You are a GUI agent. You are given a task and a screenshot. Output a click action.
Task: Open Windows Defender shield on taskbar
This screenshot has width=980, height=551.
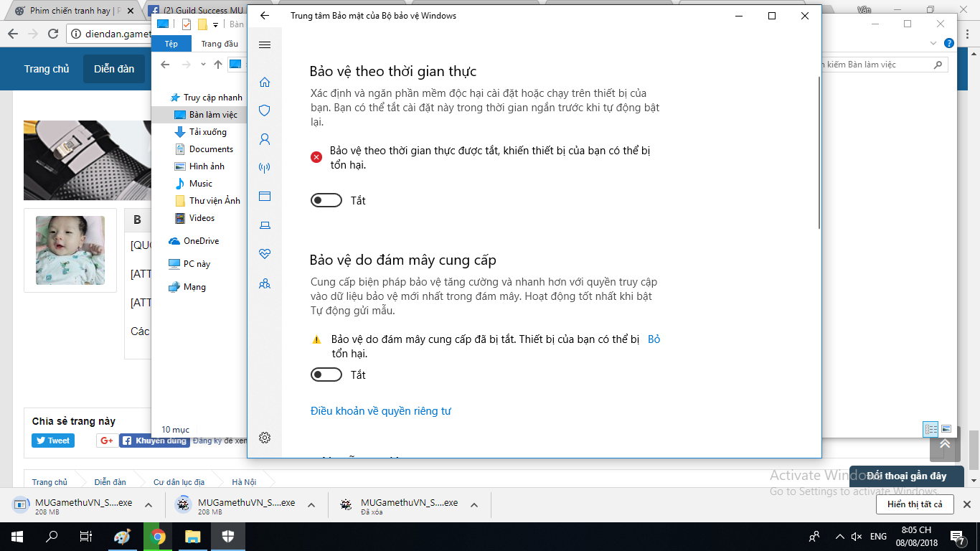click(227, 537)
